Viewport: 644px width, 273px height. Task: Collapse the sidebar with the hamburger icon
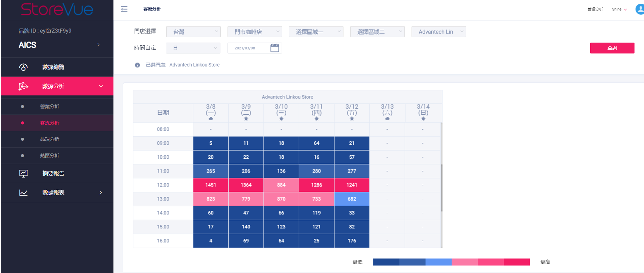pos(124,9)
